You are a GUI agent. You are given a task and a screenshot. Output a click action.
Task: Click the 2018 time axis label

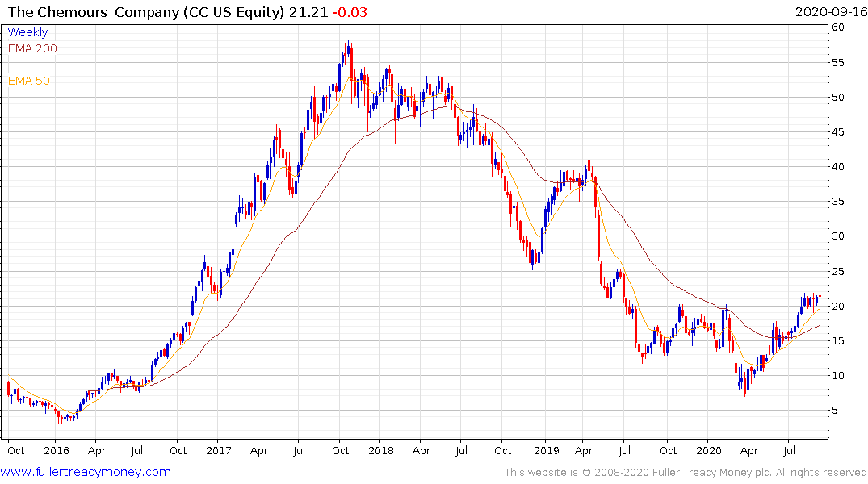381,450
